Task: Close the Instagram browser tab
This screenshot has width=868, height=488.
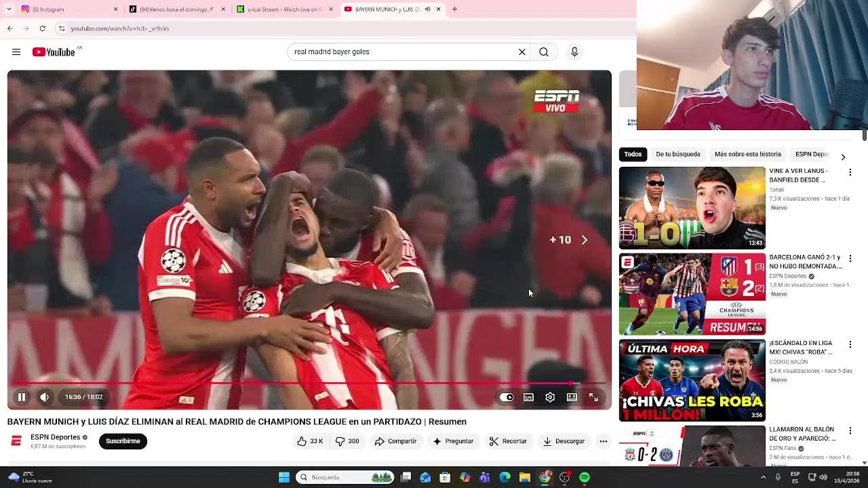Action: tap(115, 9)
